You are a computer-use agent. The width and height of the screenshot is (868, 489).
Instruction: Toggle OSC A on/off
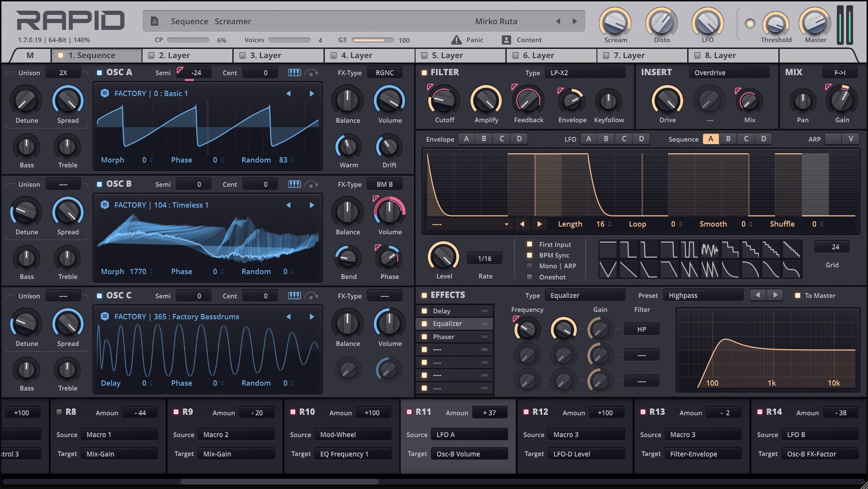pyautogui.click(x=99, y=73)
